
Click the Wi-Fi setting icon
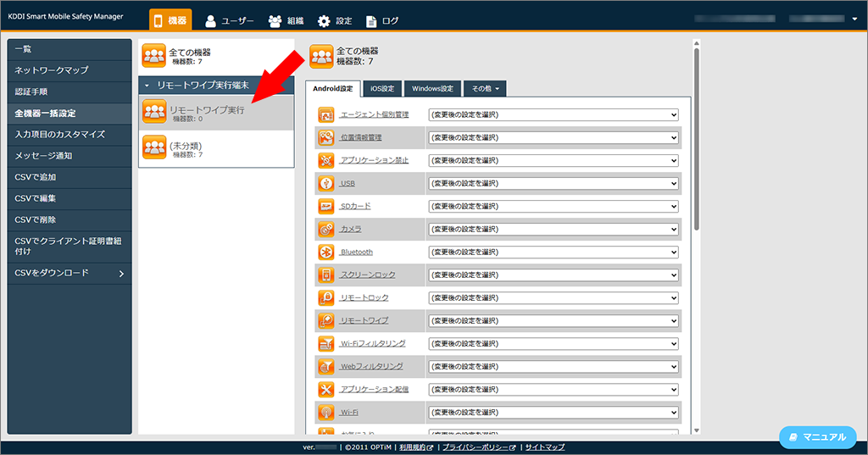pos(326,413)
